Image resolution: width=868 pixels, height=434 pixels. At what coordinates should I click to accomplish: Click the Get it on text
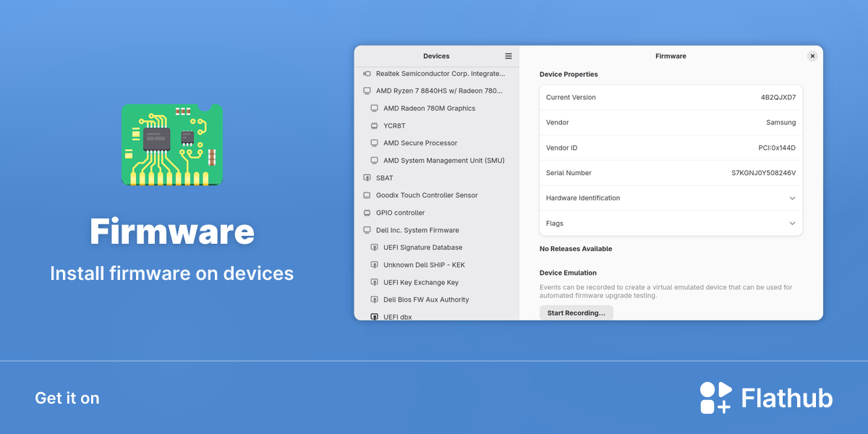[67, 398]
